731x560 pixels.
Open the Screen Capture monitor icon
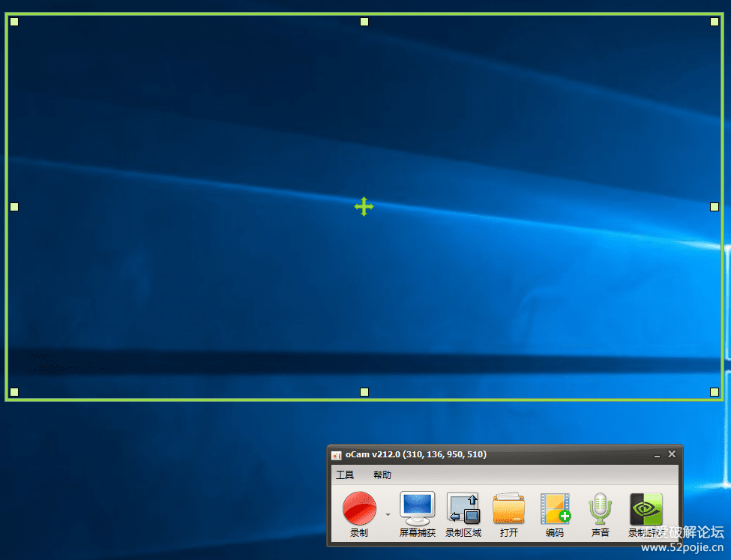click(x=418, y=508)
